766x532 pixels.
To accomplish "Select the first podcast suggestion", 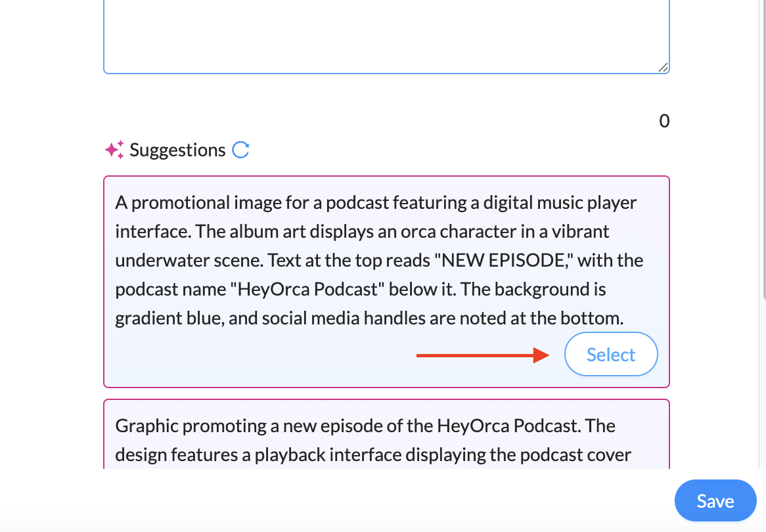I will coord(611,354).
